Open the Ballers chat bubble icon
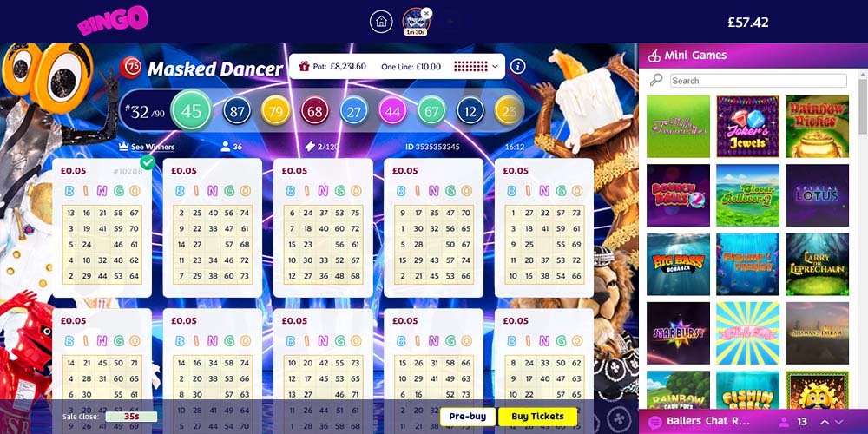 pos(654,421)
